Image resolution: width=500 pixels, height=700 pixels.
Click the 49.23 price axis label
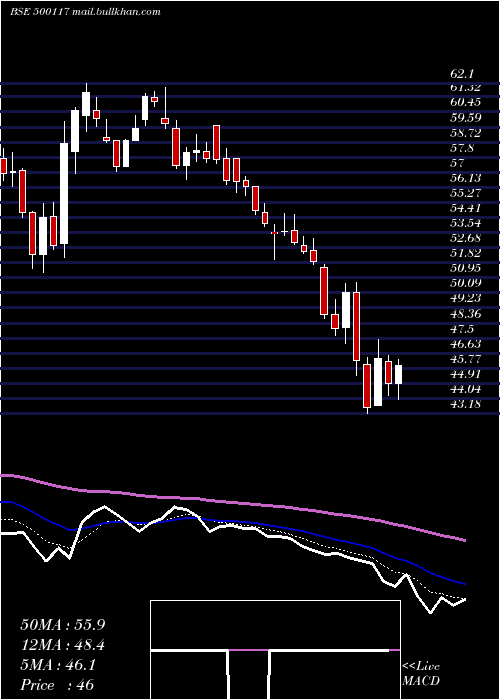(x=465, y=299)
